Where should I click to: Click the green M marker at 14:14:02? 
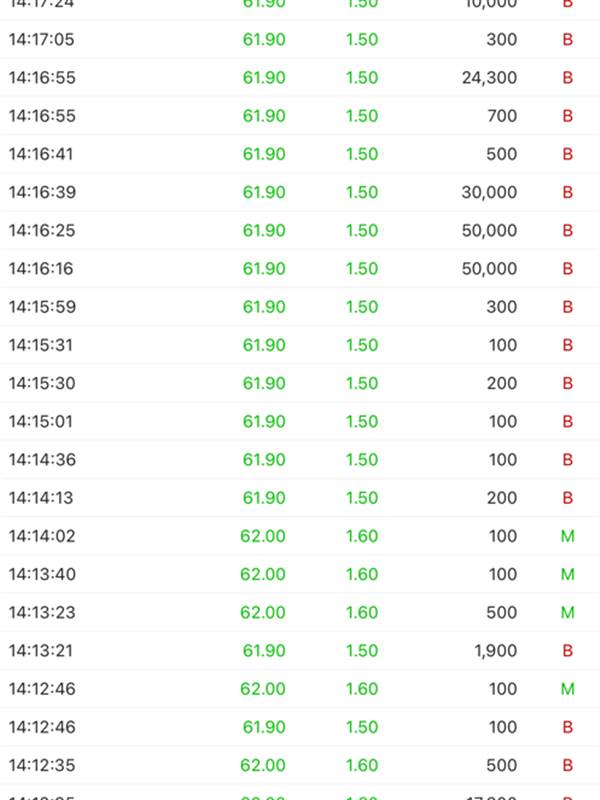pyautogui.click(x=567, y=536)
